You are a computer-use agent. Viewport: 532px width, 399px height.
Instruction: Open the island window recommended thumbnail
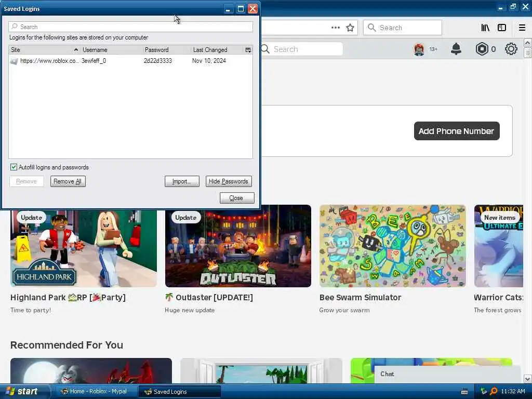pyautogui.click(x=261, y=370)
